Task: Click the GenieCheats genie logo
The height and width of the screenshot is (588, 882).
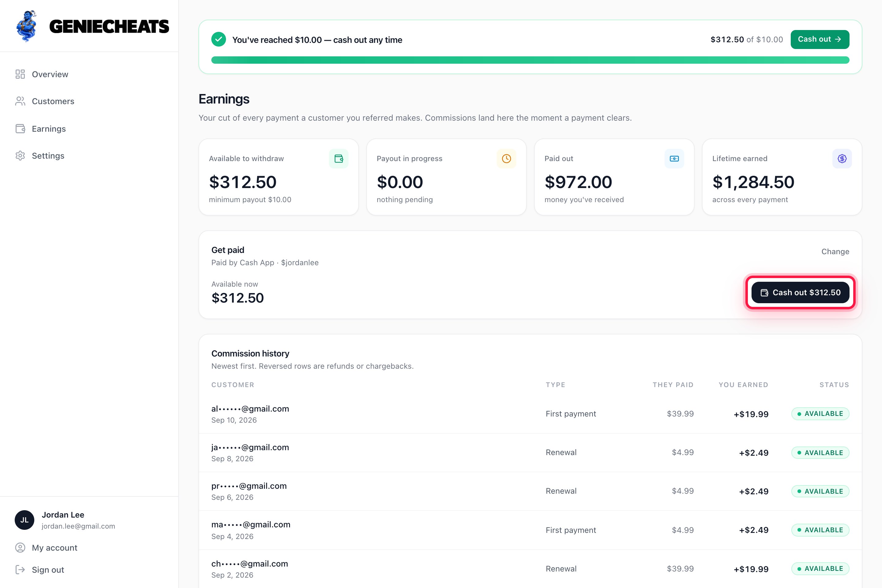Action: click(x=27, y=26)
